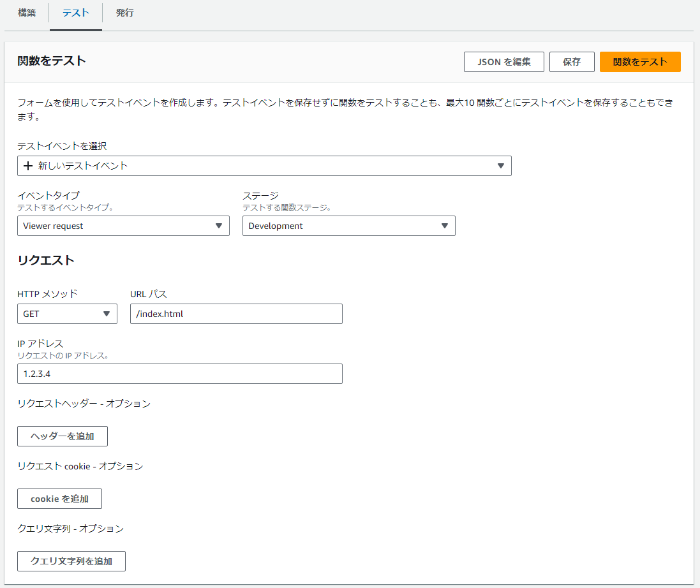Click the JSON を編集 button
The height and width of the screenshot is (588, 700).
pyautogui.click(x=503, y=62)
